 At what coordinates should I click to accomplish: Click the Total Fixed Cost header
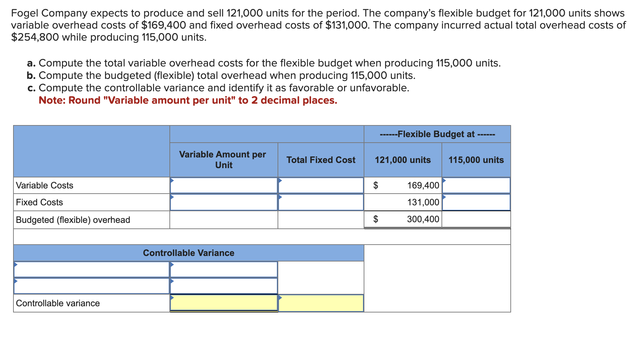[321, 160]
